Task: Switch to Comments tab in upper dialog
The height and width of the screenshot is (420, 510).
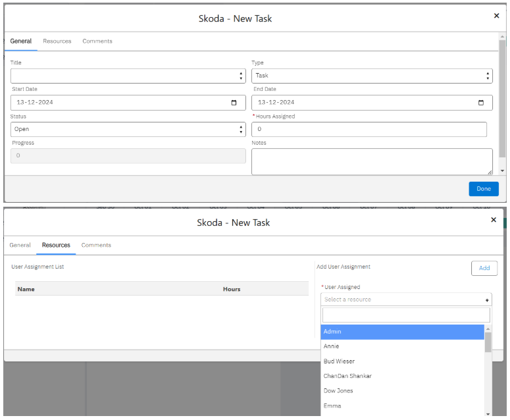Action: pyautogui.click(x=97, y=41)
